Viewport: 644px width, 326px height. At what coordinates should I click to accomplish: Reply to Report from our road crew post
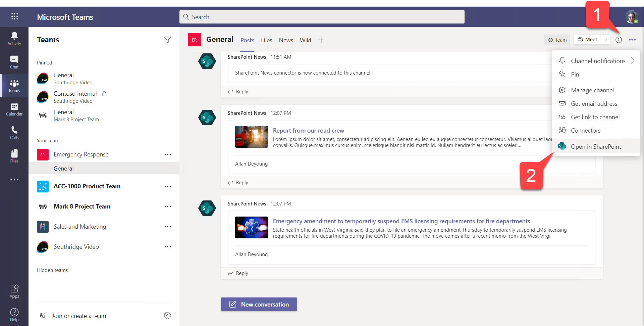(238, 183)
